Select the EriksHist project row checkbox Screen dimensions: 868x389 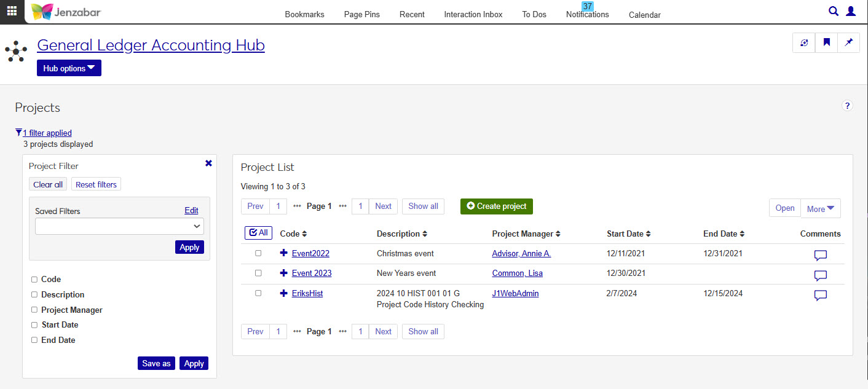click(258, 294)
